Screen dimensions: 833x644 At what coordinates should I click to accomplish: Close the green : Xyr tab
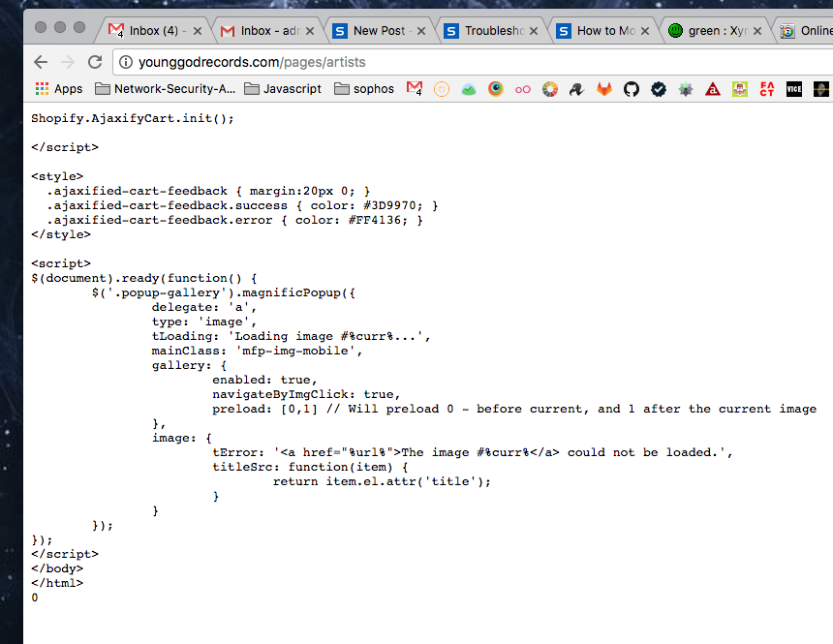[757, 31]
